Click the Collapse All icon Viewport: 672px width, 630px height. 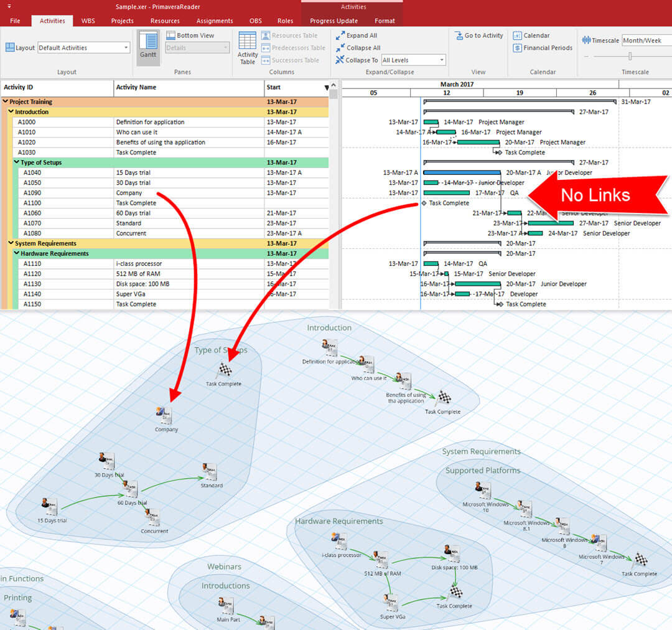tap(340, 48)
